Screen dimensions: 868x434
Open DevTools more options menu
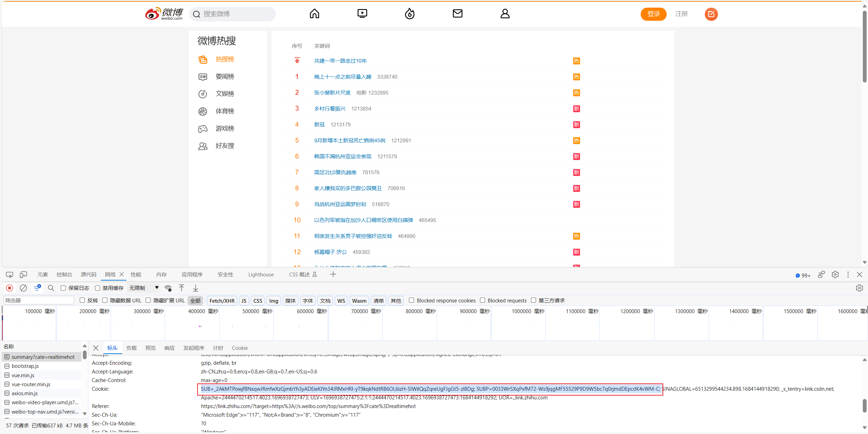click(x=848, y=275)
